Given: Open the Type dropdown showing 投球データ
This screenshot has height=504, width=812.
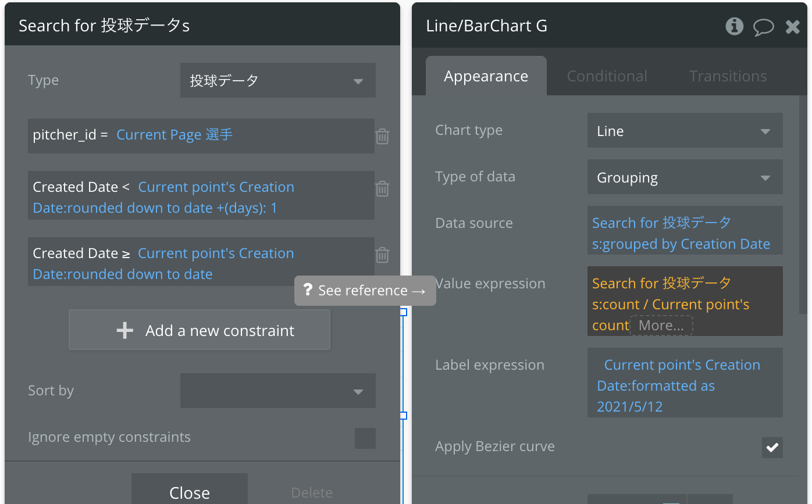Looking at the screenshot, I should [x=277, y=81].
